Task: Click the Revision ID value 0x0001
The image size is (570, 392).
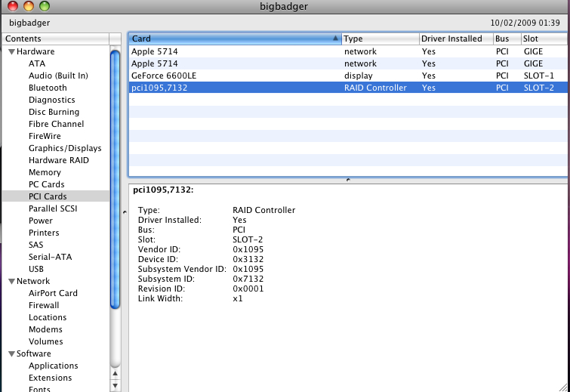Action: (x=248, y=289)
